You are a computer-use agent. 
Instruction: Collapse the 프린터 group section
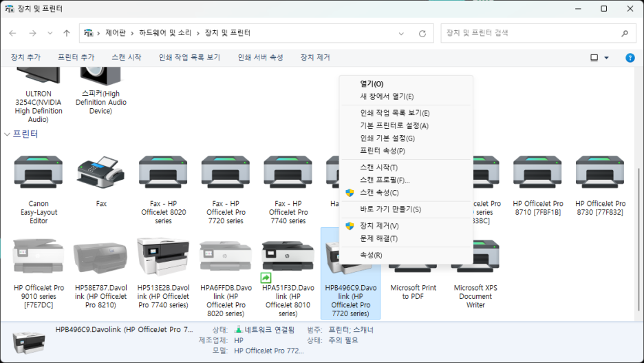click(7, 134)
